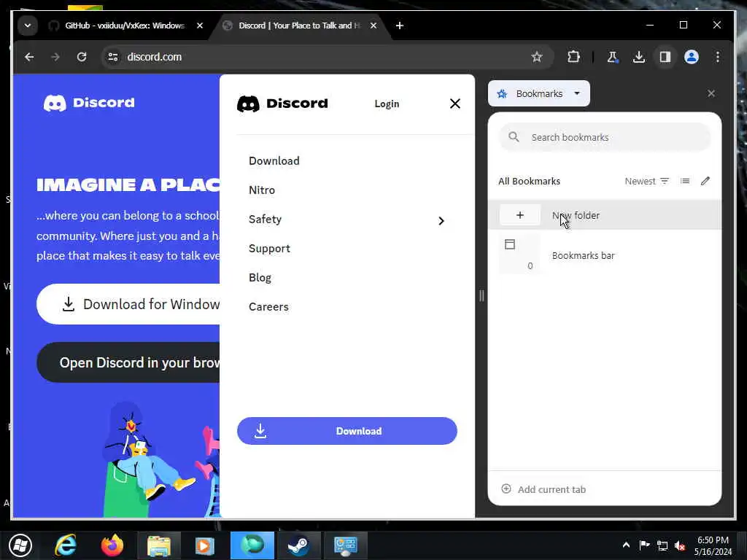Bookmark this tab with the star icon
Screen dimensions: 747x560
[x=537, y=57]
